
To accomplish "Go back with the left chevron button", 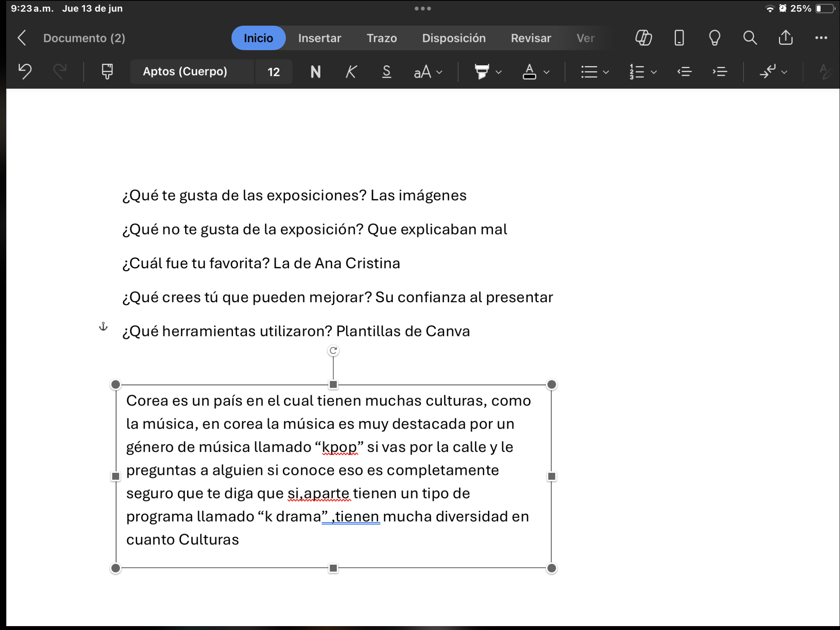I will (x=22, y=38).
